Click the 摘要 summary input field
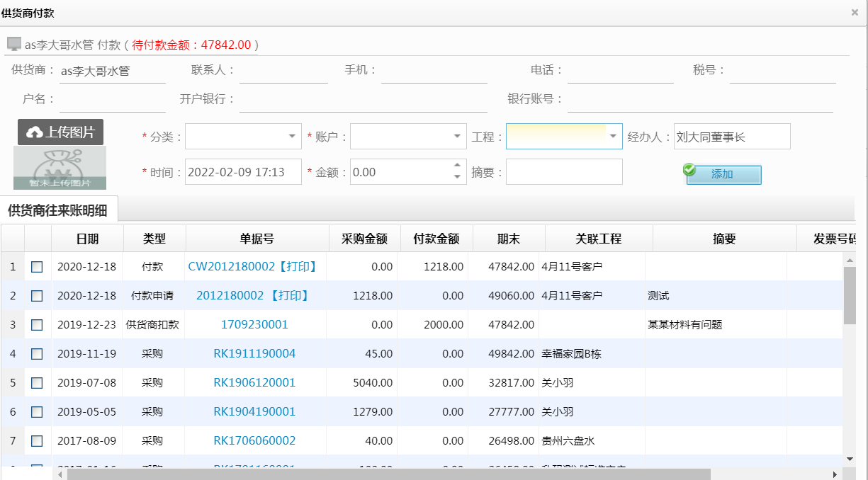Screen dimensions: 868x480 (564, 172)
